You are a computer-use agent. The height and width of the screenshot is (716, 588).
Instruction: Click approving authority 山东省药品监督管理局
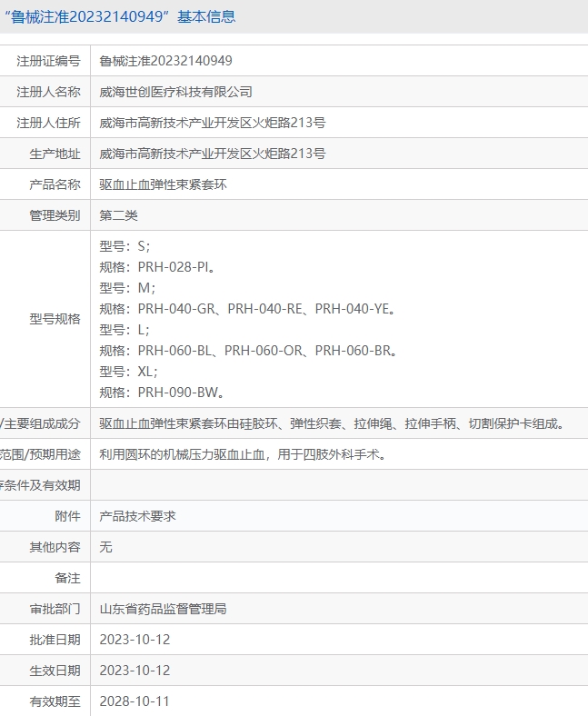tap(163, 609)
